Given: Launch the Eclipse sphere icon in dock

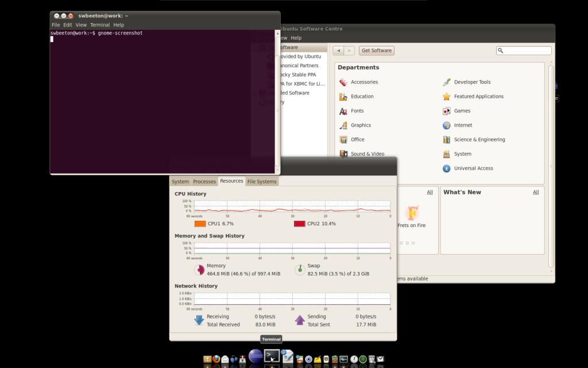Looking at the screenshot, I should point(256,356).
